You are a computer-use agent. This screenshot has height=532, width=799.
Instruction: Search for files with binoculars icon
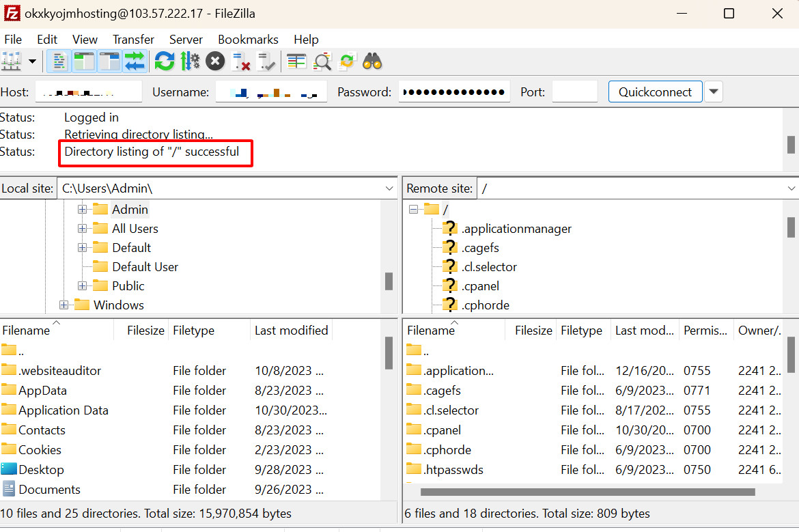(x=372, y=61)
